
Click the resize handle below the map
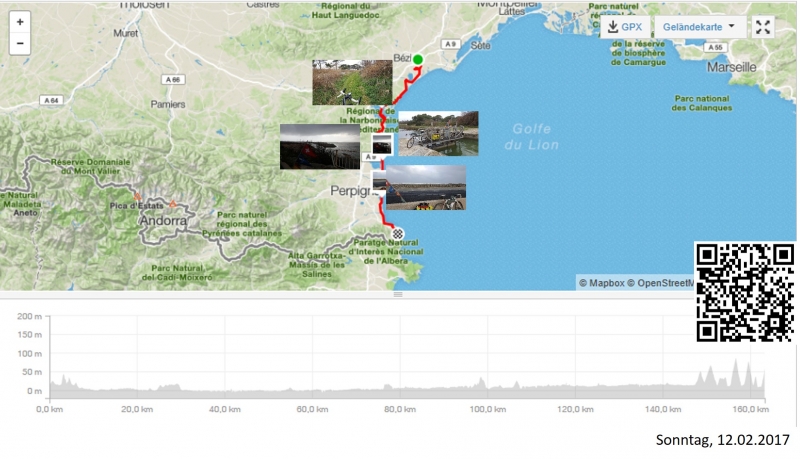(x=398, y=295)
